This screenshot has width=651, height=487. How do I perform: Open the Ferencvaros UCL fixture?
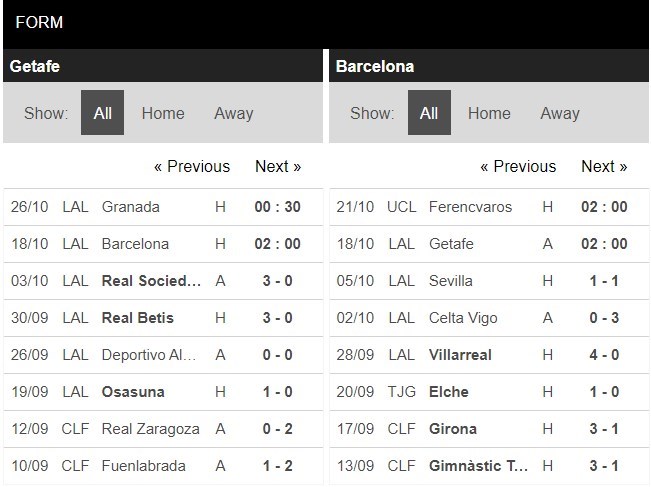470,207
